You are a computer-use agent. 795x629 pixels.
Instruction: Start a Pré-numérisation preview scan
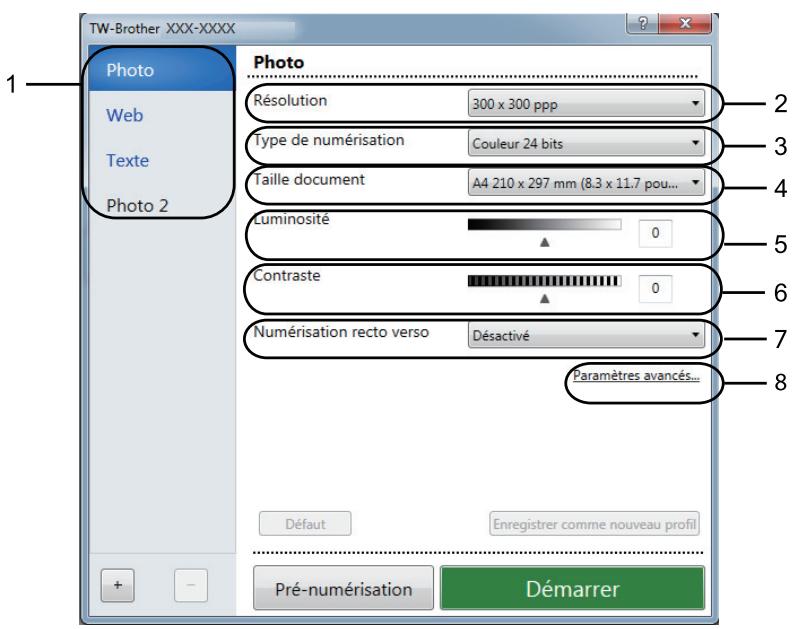(343, 588)
